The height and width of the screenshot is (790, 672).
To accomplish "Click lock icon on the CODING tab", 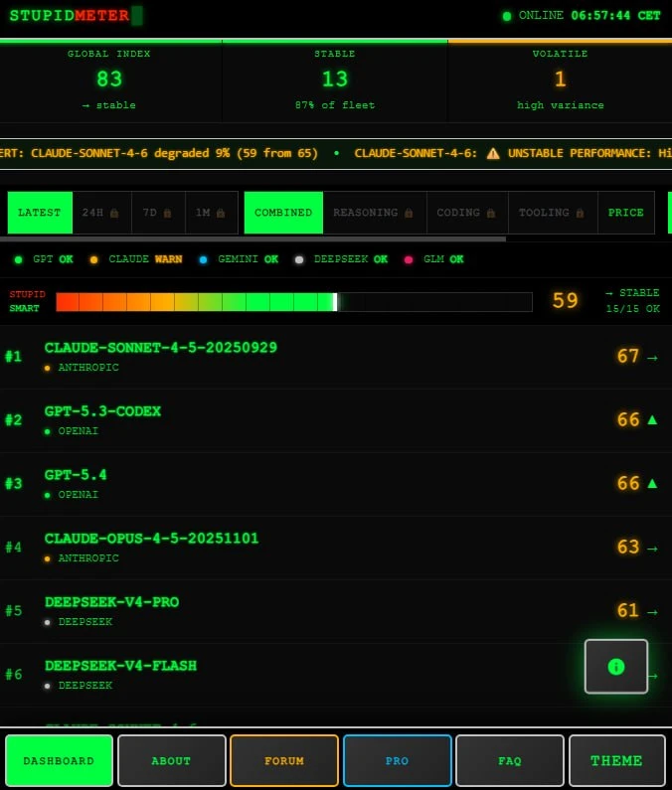I will [490, 213].
